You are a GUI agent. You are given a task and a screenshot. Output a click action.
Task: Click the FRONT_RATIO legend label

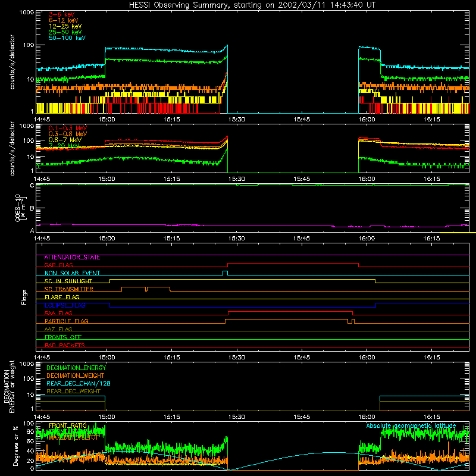pos(68,425)
